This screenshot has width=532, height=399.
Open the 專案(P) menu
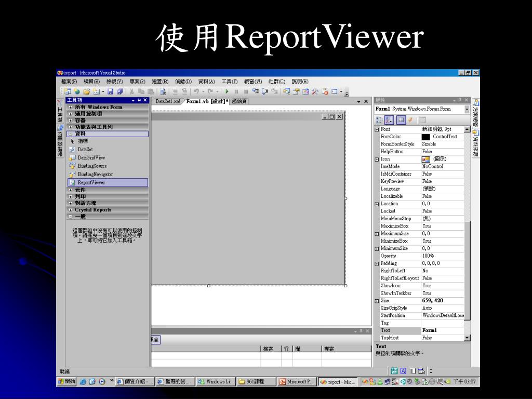point(137,82)
